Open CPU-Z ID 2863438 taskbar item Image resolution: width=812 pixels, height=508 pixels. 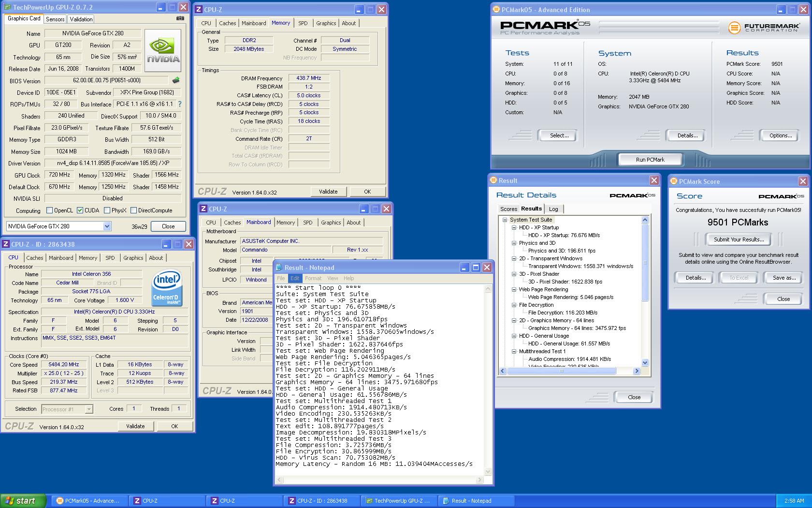322,501
